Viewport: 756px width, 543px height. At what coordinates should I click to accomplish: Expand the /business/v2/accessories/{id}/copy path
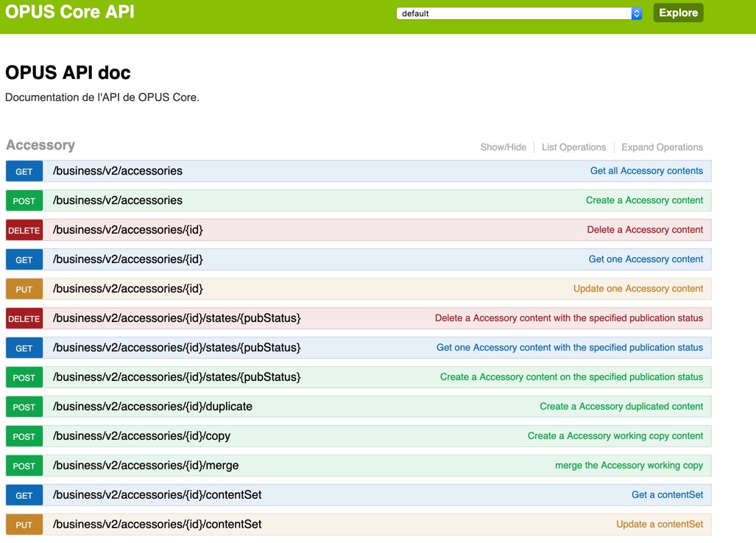coord(141,436)
